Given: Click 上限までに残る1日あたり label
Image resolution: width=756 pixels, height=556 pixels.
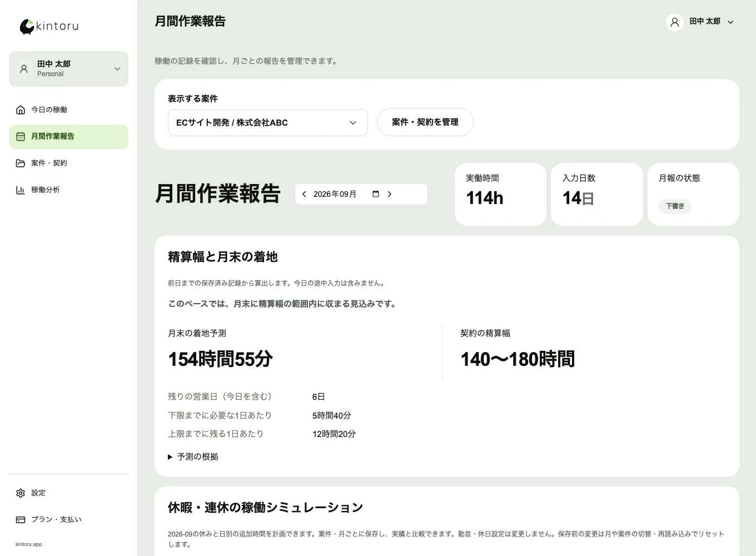Looking at the screenshot, I should click(x=216, y=434).
